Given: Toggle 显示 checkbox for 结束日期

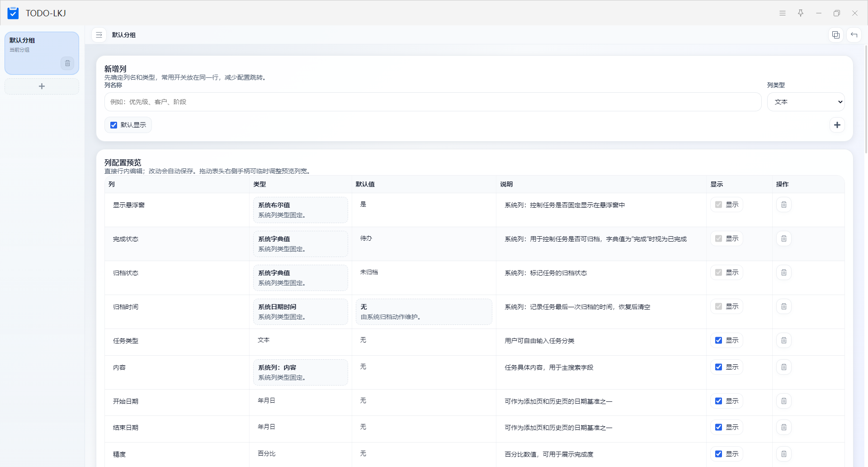Looking at the screenshot, I should [718, 427].
